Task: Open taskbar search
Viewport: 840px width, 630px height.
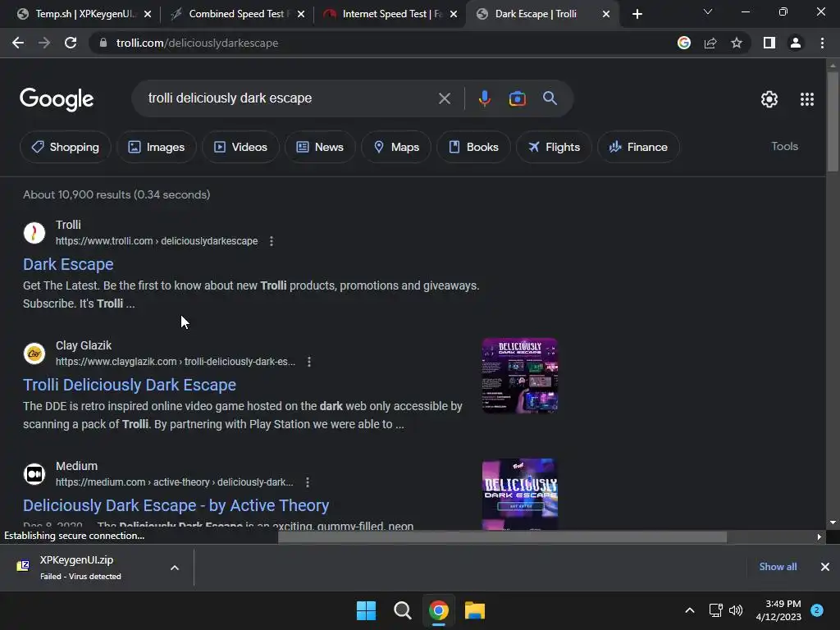Action: click(402, 610)
